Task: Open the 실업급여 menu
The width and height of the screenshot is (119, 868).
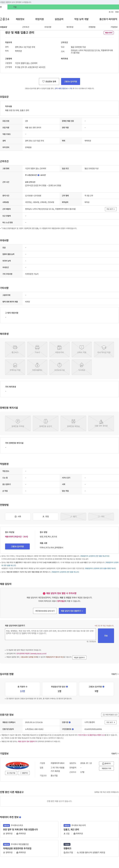Action: pos(59,19)
